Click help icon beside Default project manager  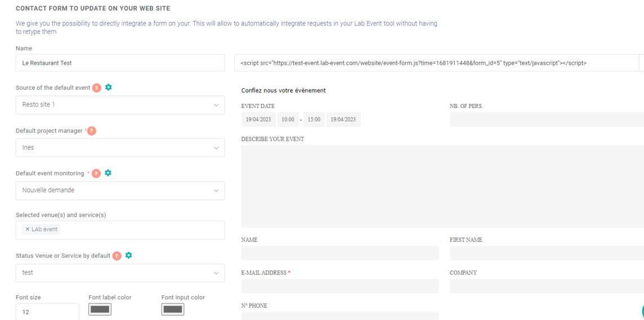(x=92, y=131)
